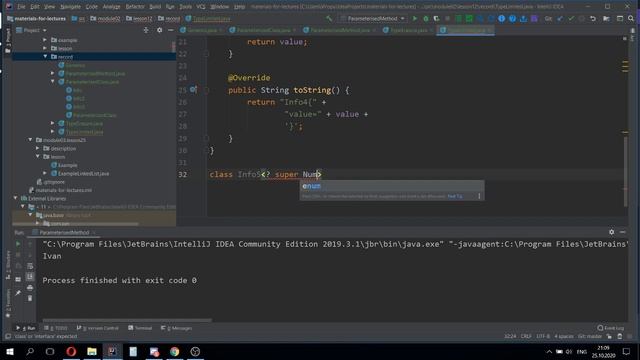Image resolution: width=640 pixels, height=360 pixels.
Task: Click the Git update project arrow
Action: [x=560, y=18]
